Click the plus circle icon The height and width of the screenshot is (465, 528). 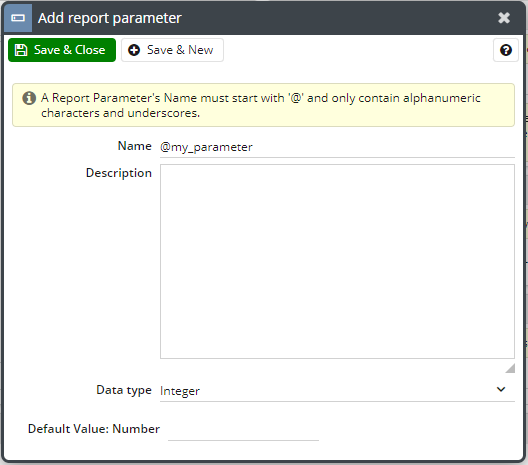(x=134, y=50)
